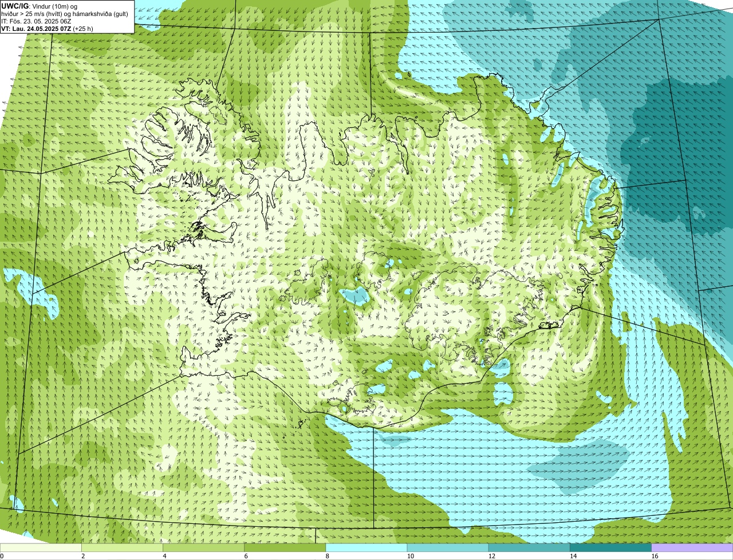Click the legend scale label '0'

coord(2,556)
